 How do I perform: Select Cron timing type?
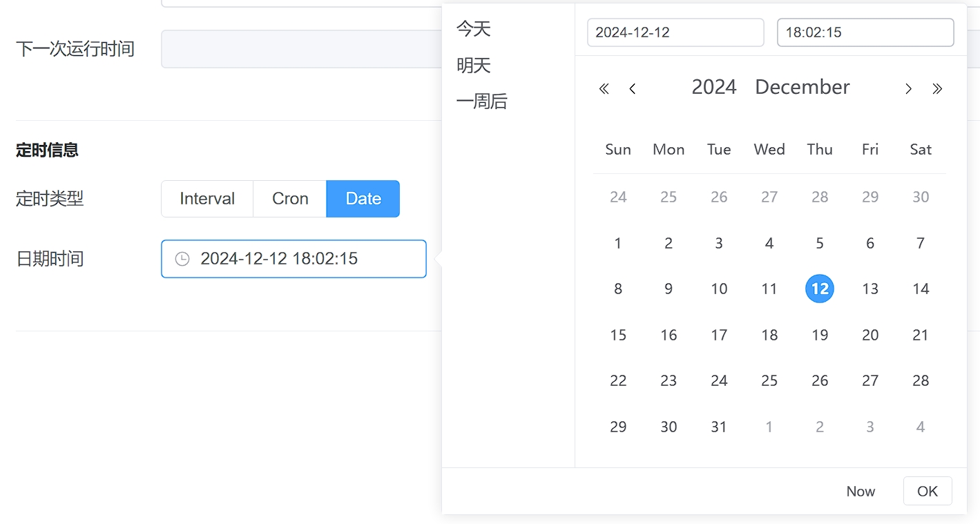[x=290, y=199]
